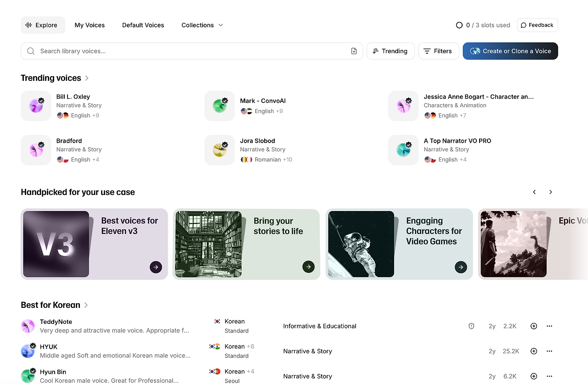Open the Trending sort dropdown

click(390, 51)
